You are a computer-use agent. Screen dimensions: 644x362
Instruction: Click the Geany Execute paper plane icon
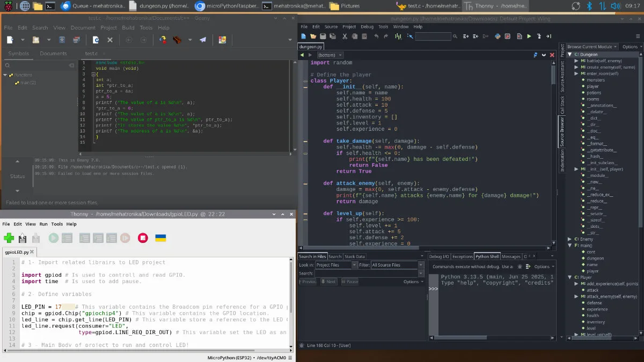pyautogui.click(x=203, y=40)
